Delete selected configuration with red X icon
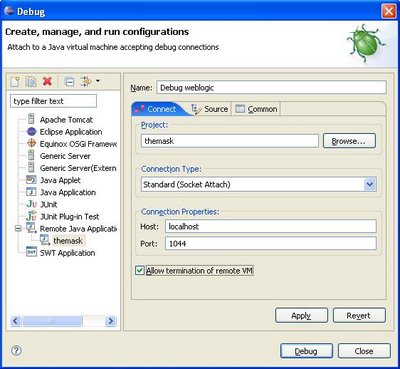 47,81
